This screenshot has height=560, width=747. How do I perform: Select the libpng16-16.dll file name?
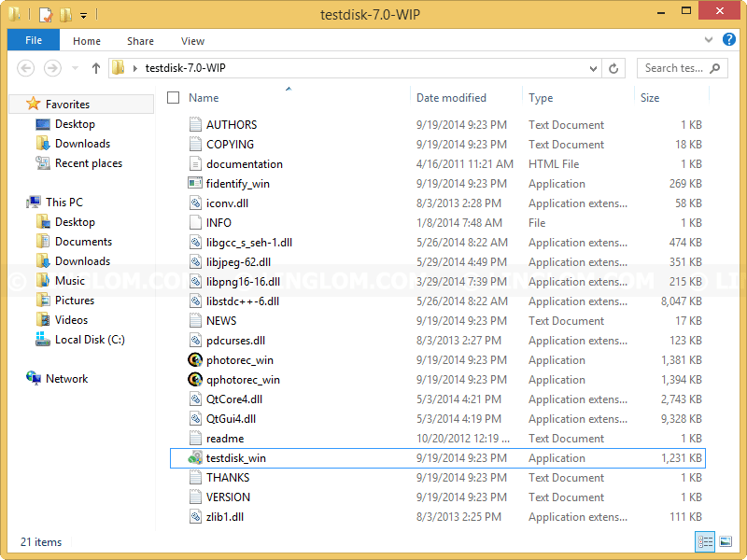243,282
